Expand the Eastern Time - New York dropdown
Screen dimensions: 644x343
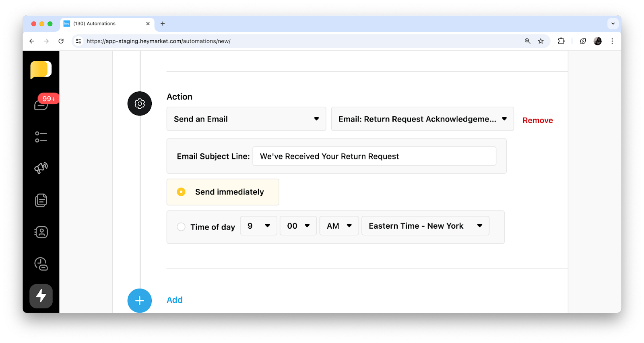(x=425, y=226)
